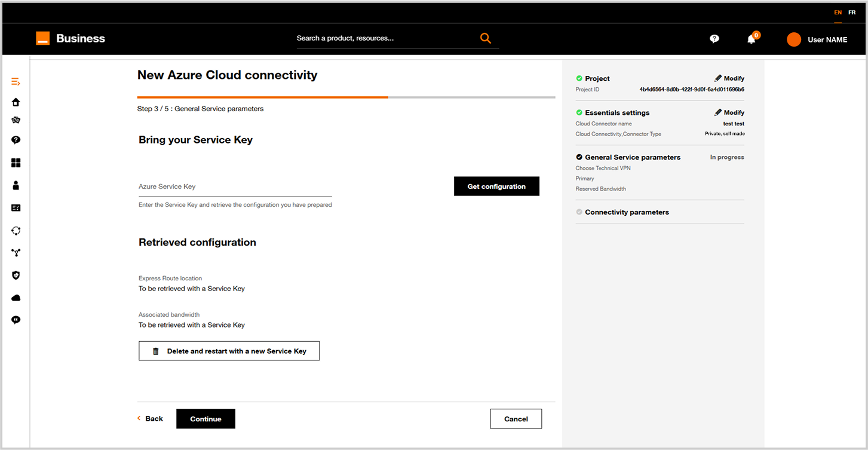Open the circular network ring icon in sidebar
The width and height of the screenshot is (868, 450).
pyautogui.click(x=16, y=231)
